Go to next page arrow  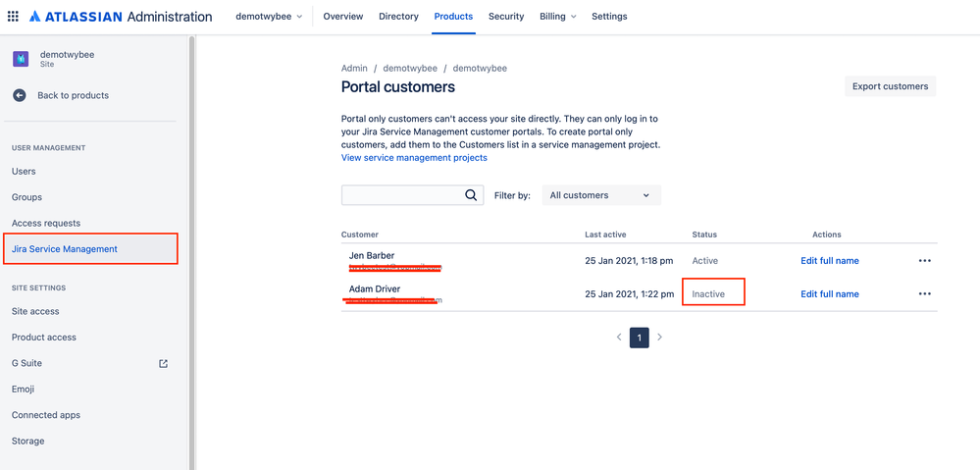coord(659,337)
